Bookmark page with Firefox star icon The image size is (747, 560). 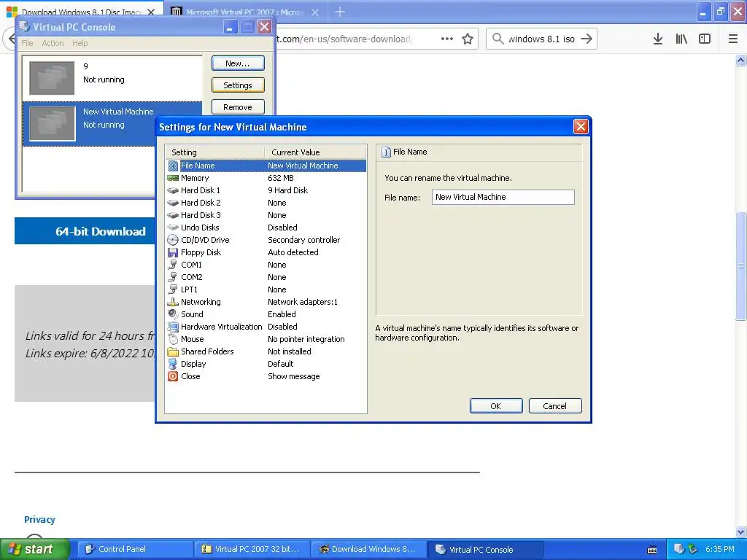pyautogui.click(x=468, y=39)
